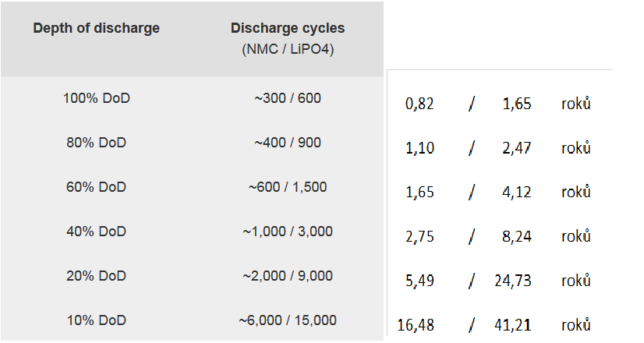Click the "4,12" years value

(x=516, y=193)
